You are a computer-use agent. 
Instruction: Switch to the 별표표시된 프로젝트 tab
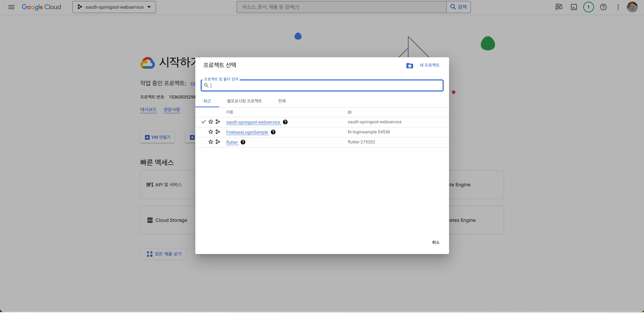[x=244, y=101]
